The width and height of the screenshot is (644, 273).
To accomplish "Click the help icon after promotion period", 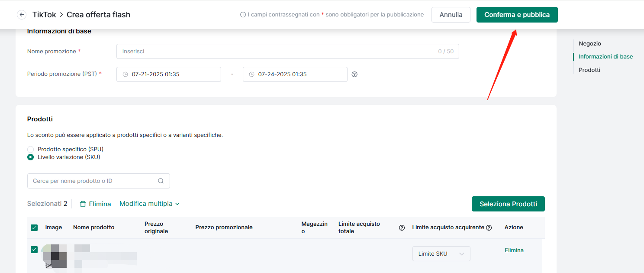I will [x=354, y=75].
